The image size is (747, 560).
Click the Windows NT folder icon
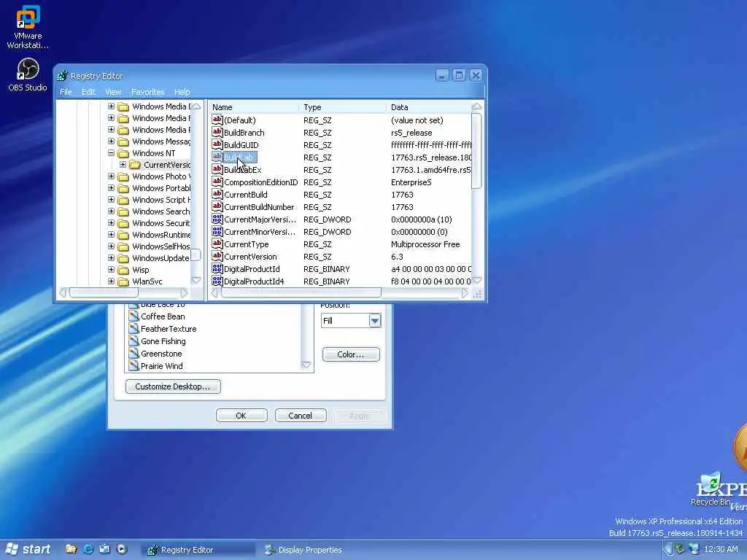(x=123, y=153)
